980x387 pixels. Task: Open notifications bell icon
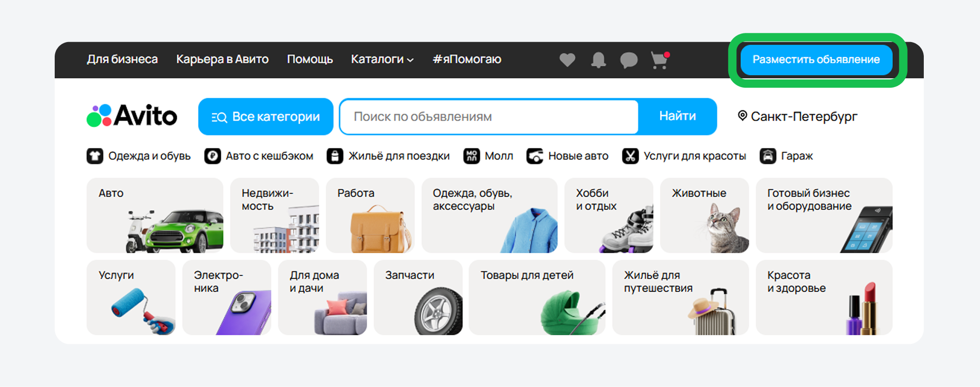point(598,60)
